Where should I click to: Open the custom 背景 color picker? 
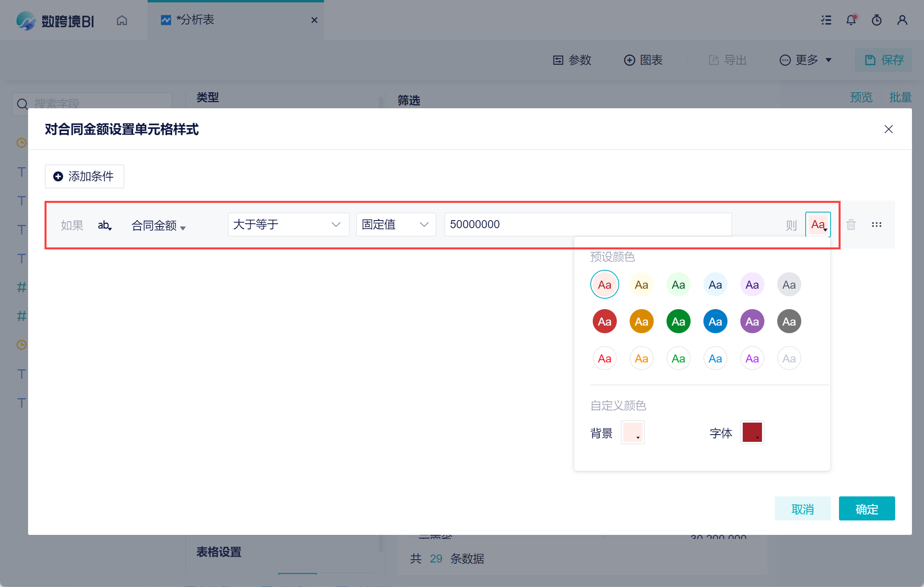(633, 432)
